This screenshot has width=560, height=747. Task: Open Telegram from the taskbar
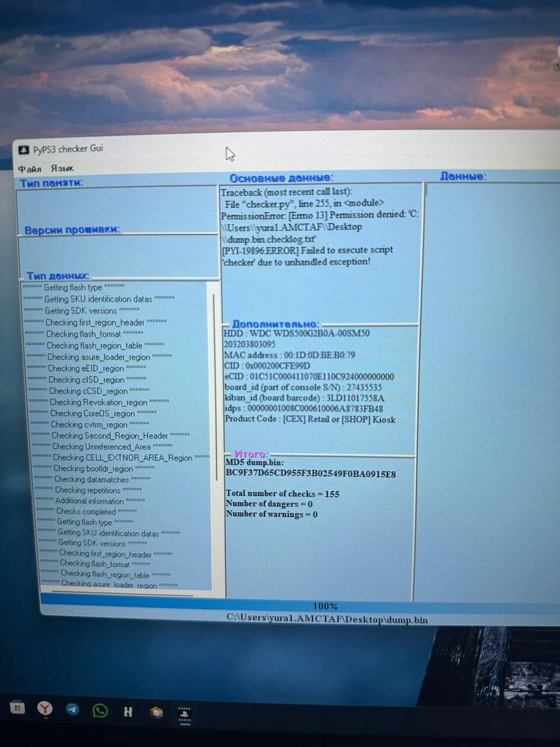coord(72,709)
